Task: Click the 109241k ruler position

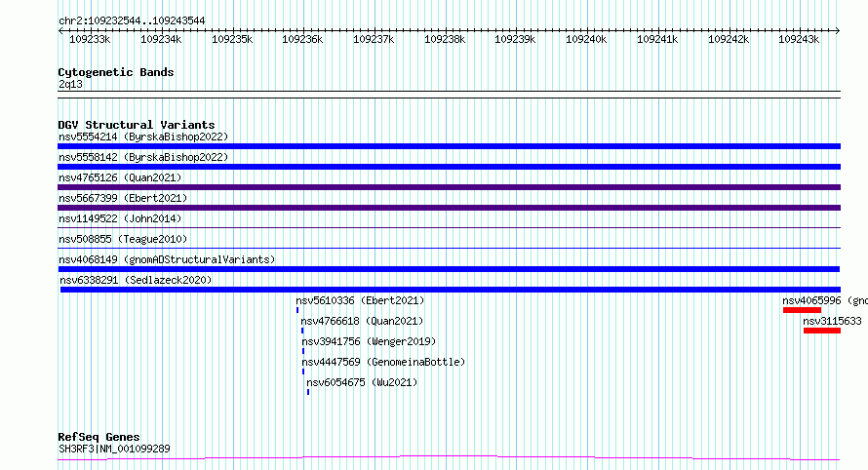Action: [x=657, y=39]
